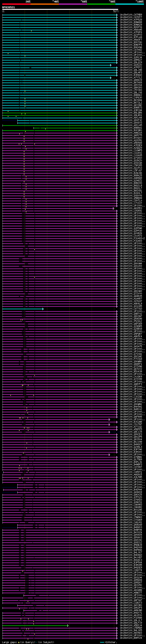Open UniRef100_Q6YZW2 entry
Screen dimensions: 146x644
(131, 105)
